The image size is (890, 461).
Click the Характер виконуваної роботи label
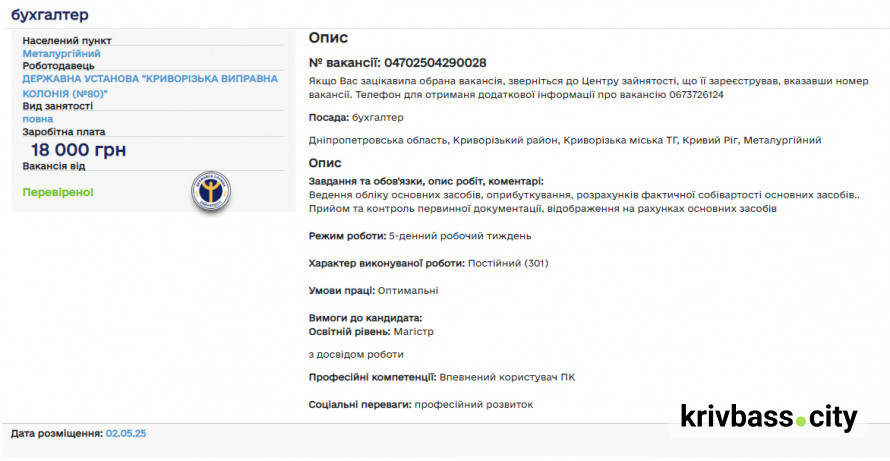tap(387, 263)
